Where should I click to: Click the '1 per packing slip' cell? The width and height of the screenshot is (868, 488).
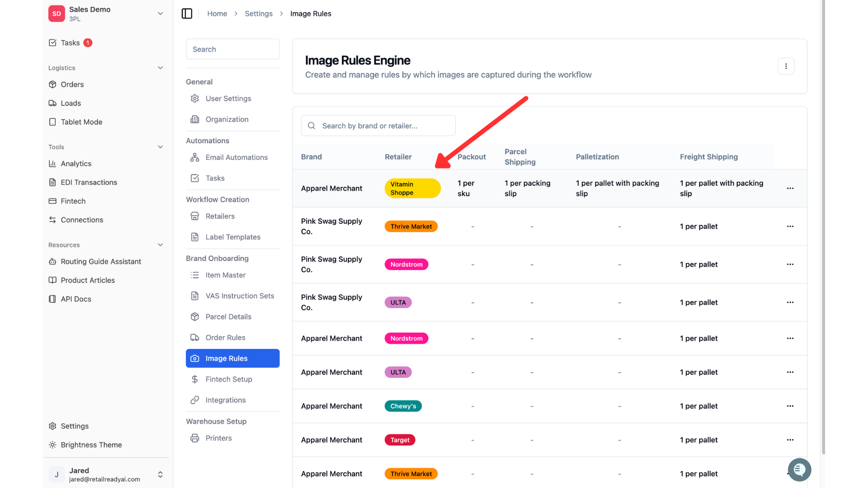[527, 188]
